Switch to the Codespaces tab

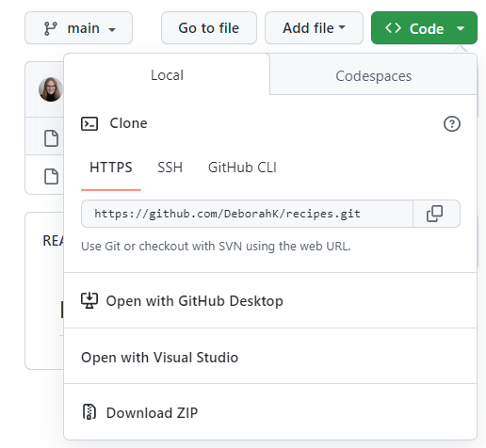[x=373, y=75]
